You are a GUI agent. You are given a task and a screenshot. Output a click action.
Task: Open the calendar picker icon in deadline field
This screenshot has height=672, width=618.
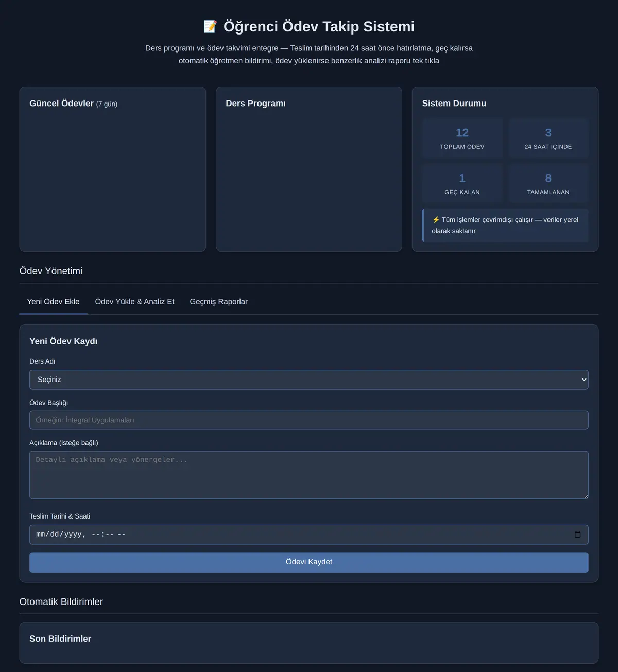tap(577, 535)
